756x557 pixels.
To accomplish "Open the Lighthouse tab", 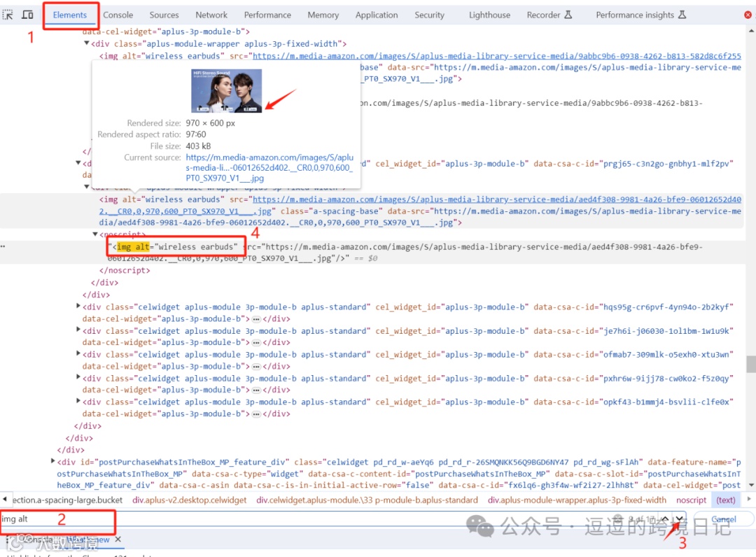I will (x=489, y=15).
